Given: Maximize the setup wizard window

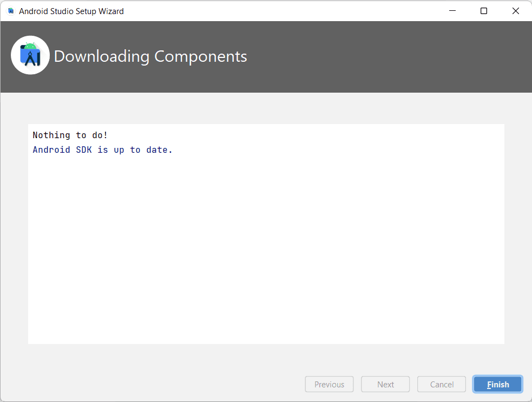Looking at the screenshot, I should pyautogui.click(x=484, y=10).
